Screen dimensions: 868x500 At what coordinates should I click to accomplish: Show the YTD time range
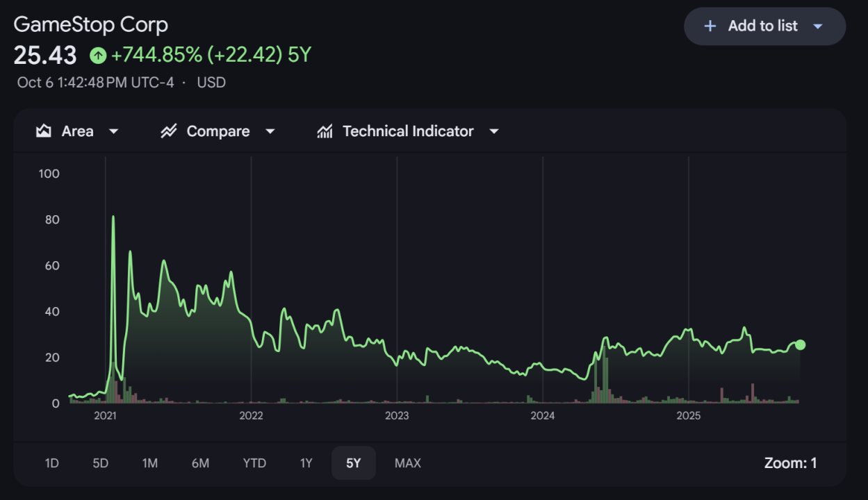[x=254, y=463]
